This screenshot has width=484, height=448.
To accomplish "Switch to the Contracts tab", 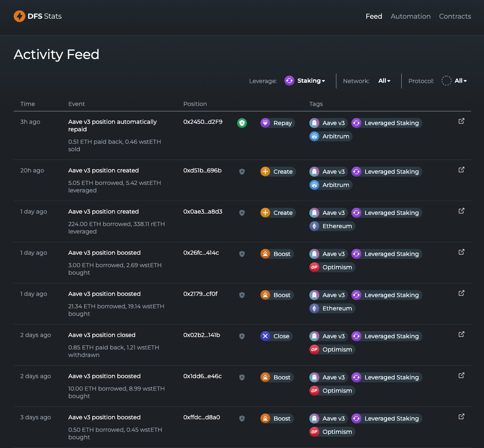I will (454, 16).
